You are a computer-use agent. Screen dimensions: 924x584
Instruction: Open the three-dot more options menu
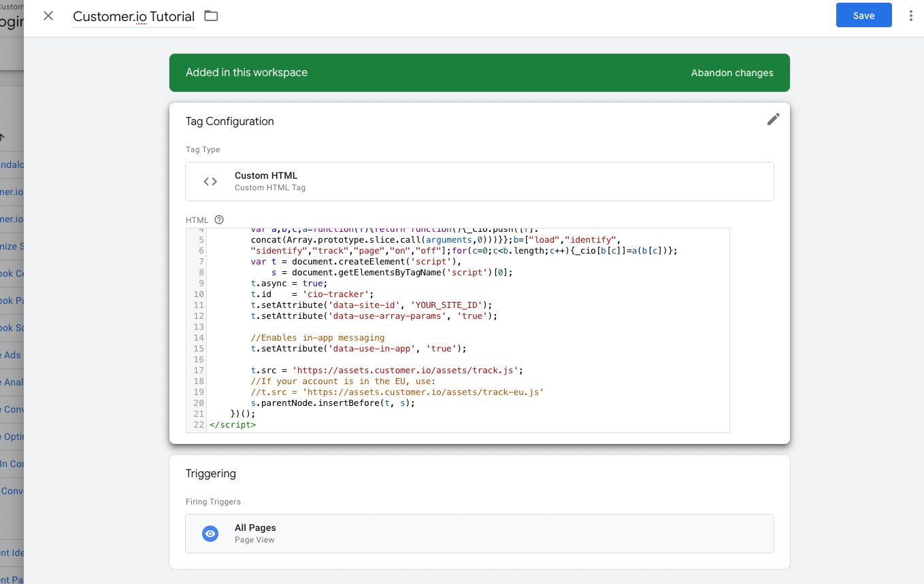910,16
